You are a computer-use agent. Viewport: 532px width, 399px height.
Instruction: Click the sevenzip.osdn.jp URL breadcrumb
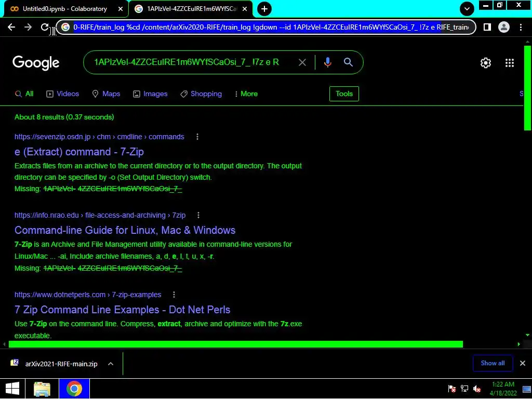(x=99, y=137)
